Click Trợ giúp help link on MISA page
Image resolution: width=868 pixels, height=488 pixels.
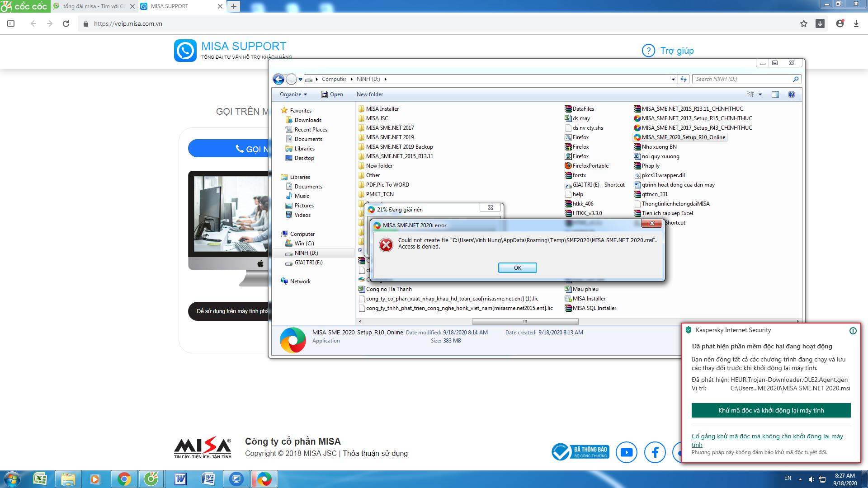tap(668, 51)
